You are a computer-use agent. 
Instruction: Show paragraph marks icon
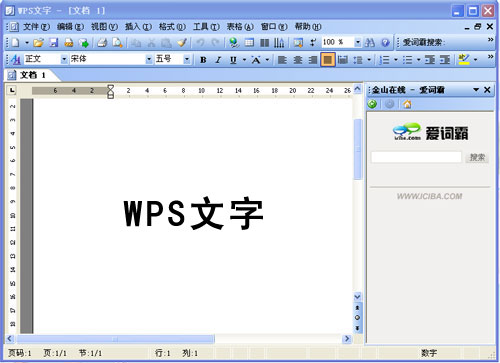click(313, 42)
